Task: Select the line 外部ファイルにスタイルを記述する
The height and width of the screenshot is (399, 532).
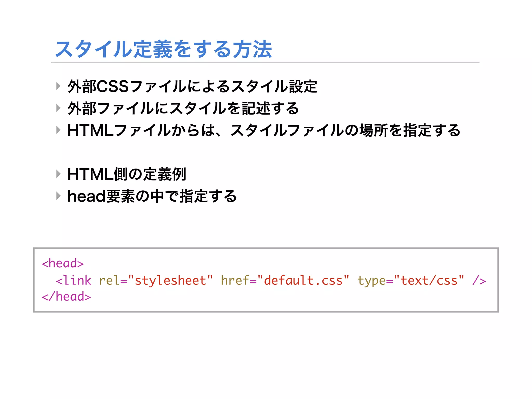Action: pos(183,108)
